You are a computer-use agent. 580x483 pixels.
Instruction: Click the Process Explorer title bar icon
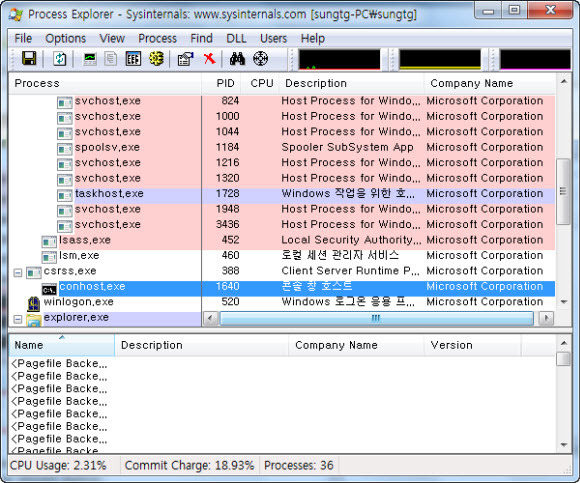[16, 14]
